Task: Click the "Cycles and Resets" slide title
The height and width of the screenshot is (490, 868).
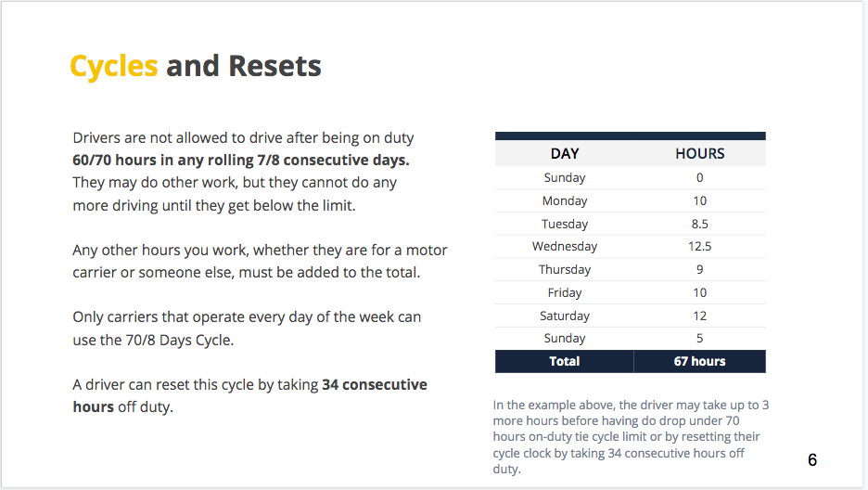Action: (196, 66)
